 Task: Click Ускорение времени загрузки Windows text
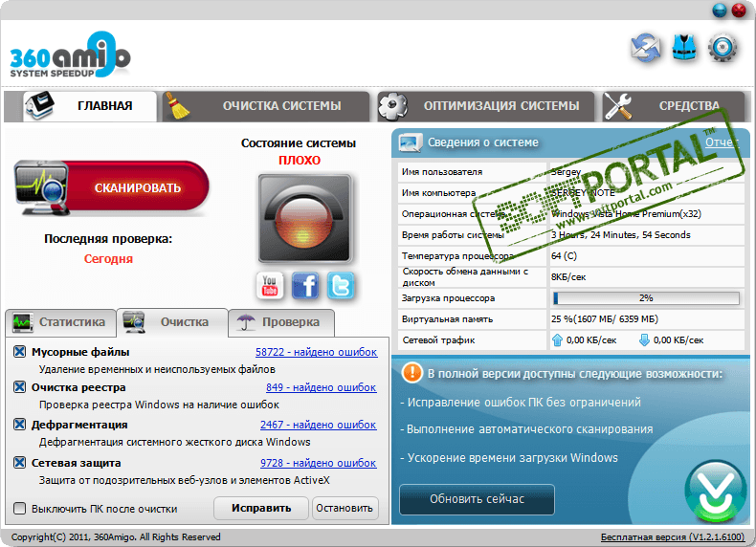tap(513, 458)
